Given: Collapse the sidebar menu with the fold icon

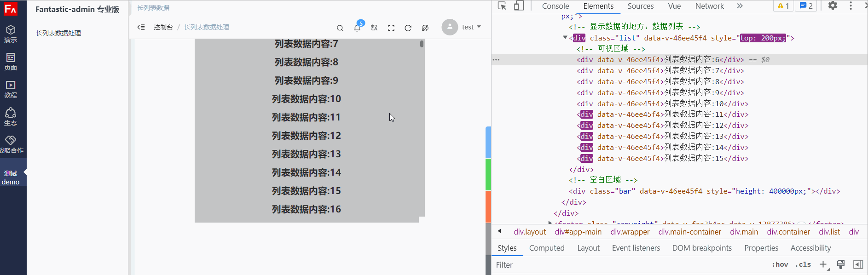Looking at the screenshot, I should pyautogui.click(x=141, y=27).
